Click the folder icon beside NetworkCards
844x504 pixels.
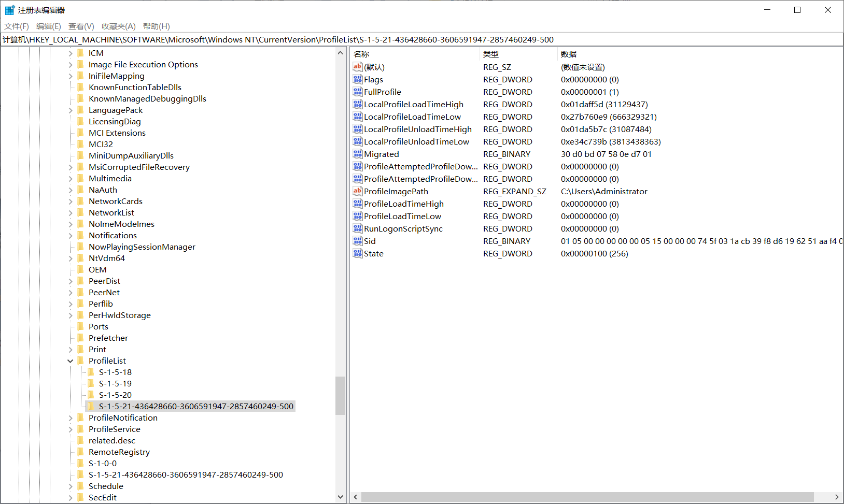pyautogui.click(x=80, y=201)
